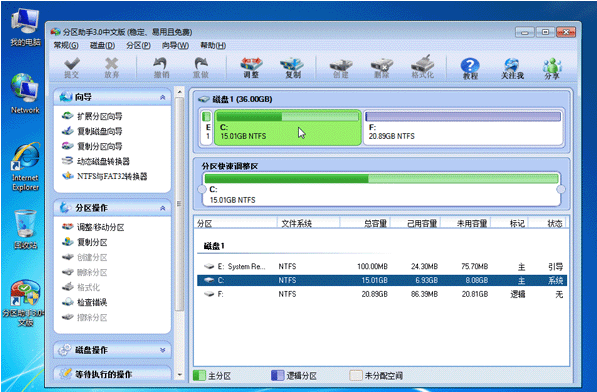Click the 磁盘1 (36.00GB) disk header
This screenshot has height=392, width=597.
236,99
